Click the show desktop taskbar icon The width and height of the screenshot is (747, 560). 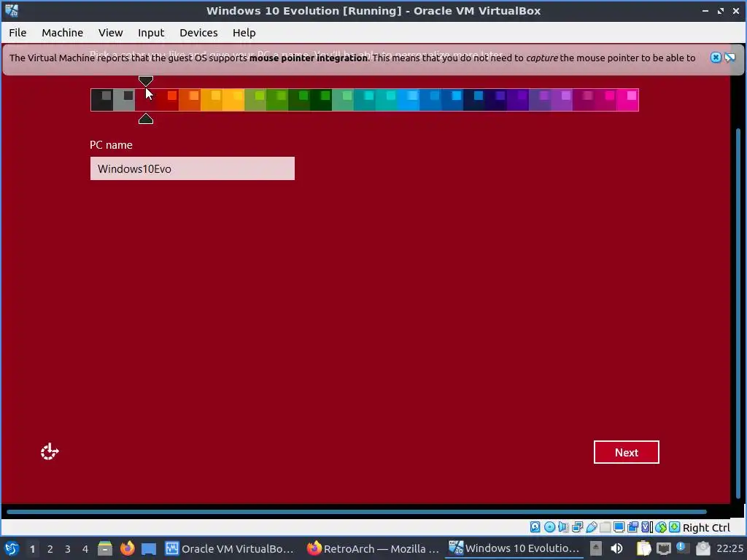149,548
